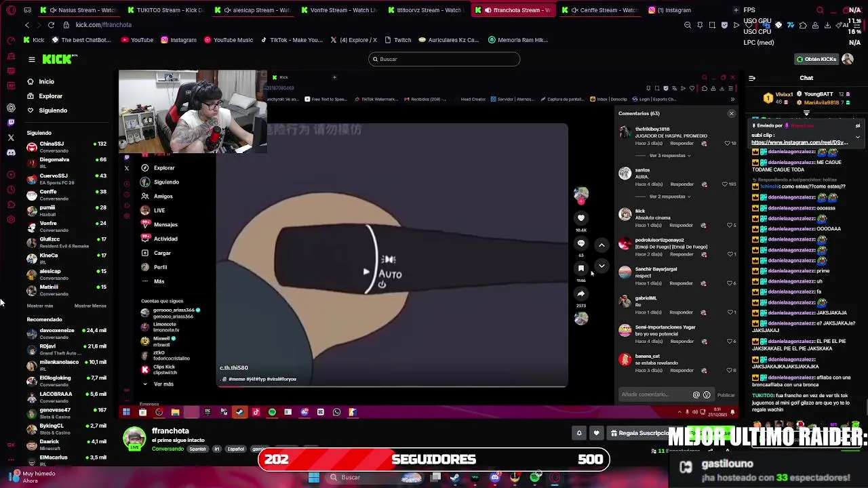Like Sanchir Bayarjargal comment heart
This screenshot has width=868, height=488.
(x=730, y=283)
